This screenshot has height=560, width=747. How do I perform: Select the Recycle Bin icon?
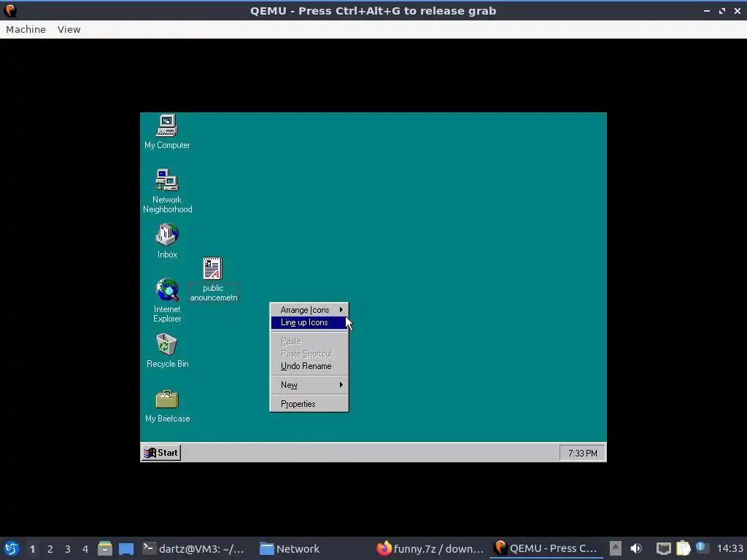click(167, 351)
